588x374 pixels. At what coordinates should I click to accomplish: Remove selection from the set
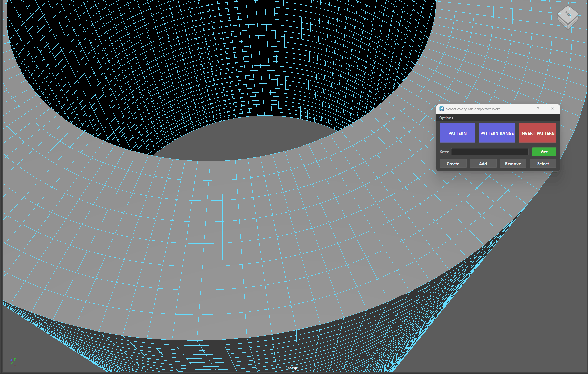[513, 164]
